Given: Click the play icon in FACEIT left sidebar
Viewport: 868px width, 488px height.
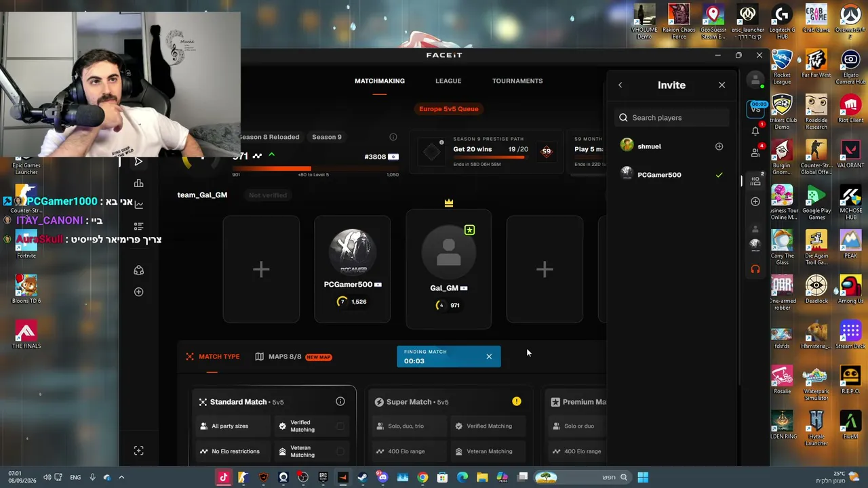Looking at the screenshot, I should point(138,161).
